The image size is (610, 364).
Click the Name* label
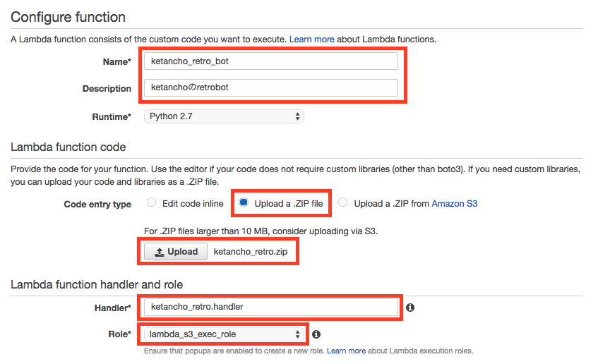[117, 61]
